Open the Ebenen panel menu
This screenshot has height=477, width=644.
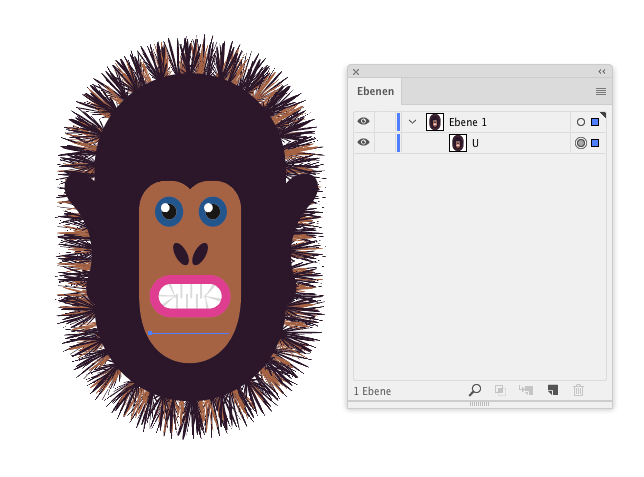(x=601, y=91)
